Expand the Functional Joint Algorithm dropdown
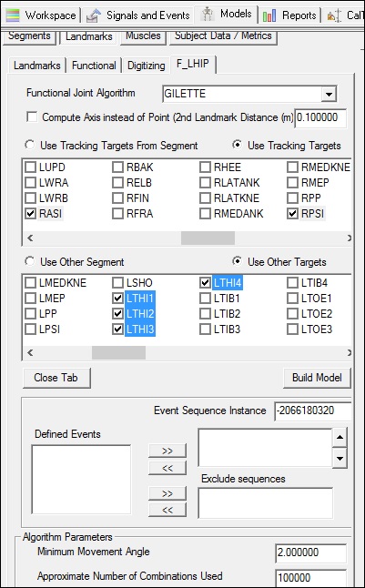The width and height of the screenshot is (365, 588). [x=329, y=94]
